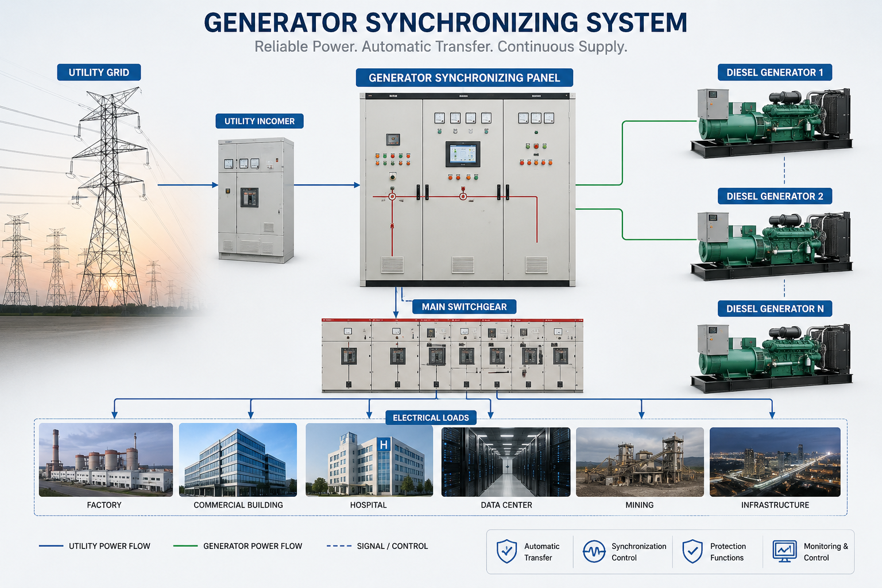882x588 pixels.
Task: Click the DATA CENTER caption text
Action: 506,505
